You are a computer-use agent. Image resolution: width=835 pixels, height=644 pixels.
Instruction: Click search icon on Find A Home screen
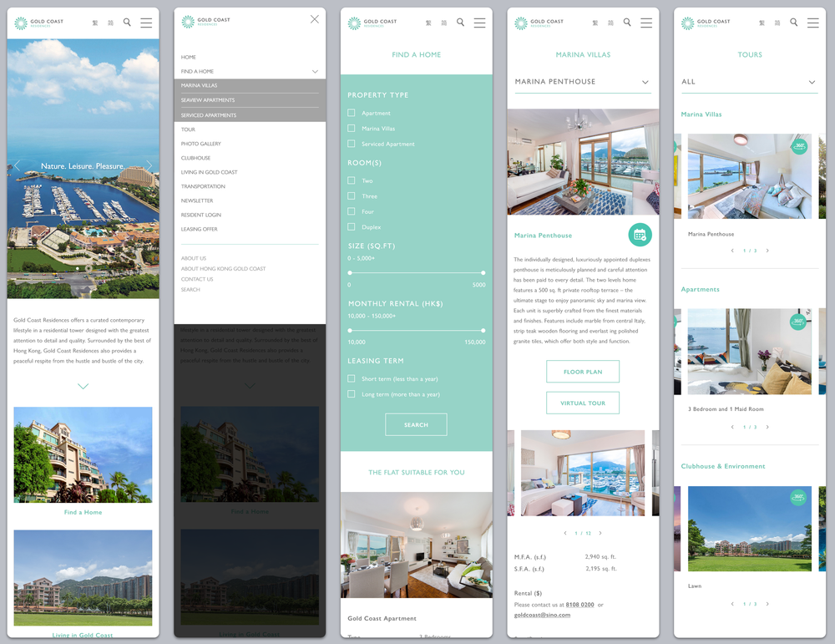461,23
